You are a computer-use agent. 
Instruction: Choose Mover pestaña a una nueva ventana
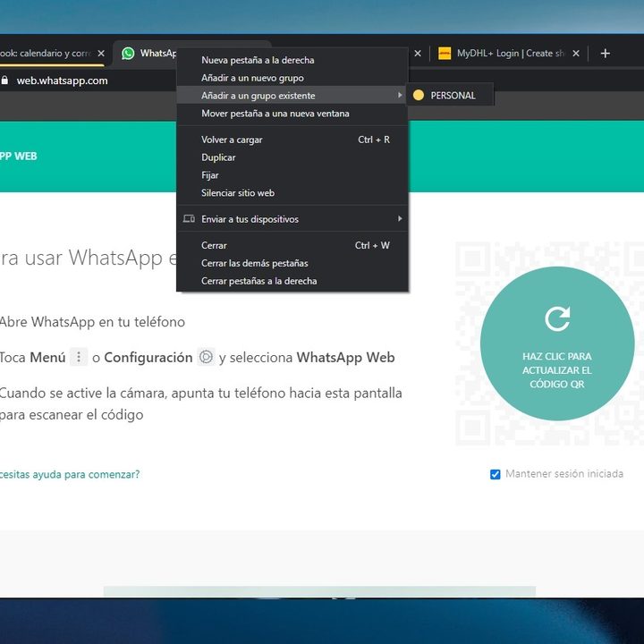292,114
